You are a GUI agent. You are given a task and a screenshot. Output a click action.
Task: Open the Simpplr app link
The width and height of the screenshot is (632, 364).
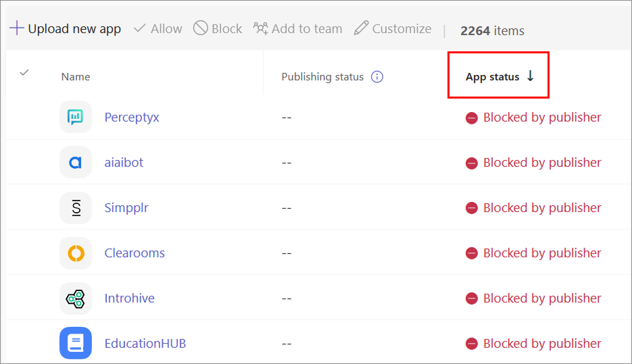126,208
